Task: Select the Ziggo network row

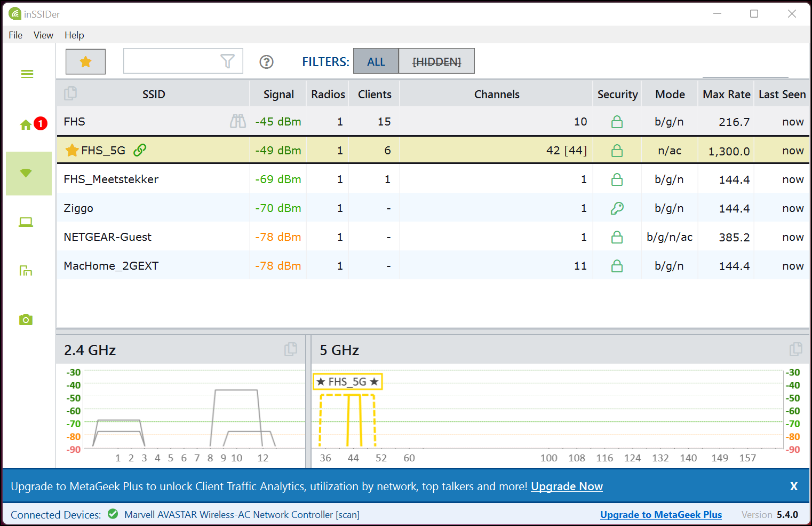Action: [x=433, y=208]
